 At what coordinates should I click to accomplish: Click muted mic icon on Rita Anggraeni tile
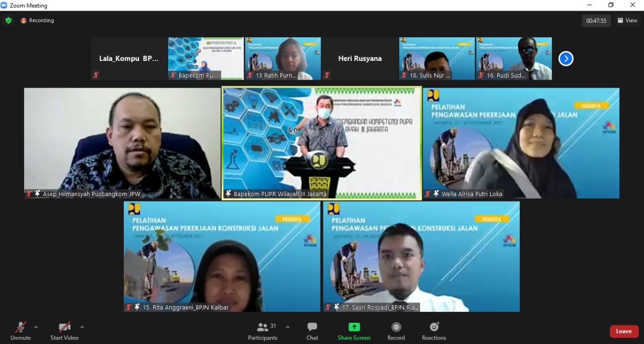pos(129,307)
